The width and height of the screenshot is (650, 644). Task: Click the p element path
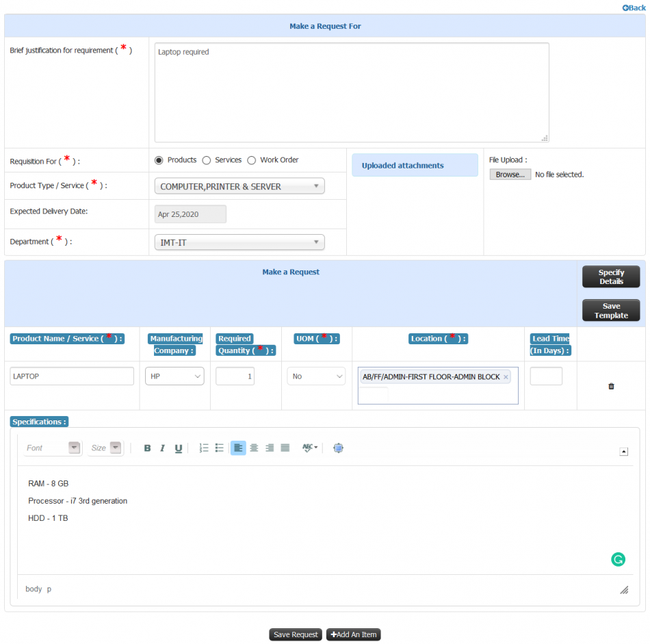49,590
